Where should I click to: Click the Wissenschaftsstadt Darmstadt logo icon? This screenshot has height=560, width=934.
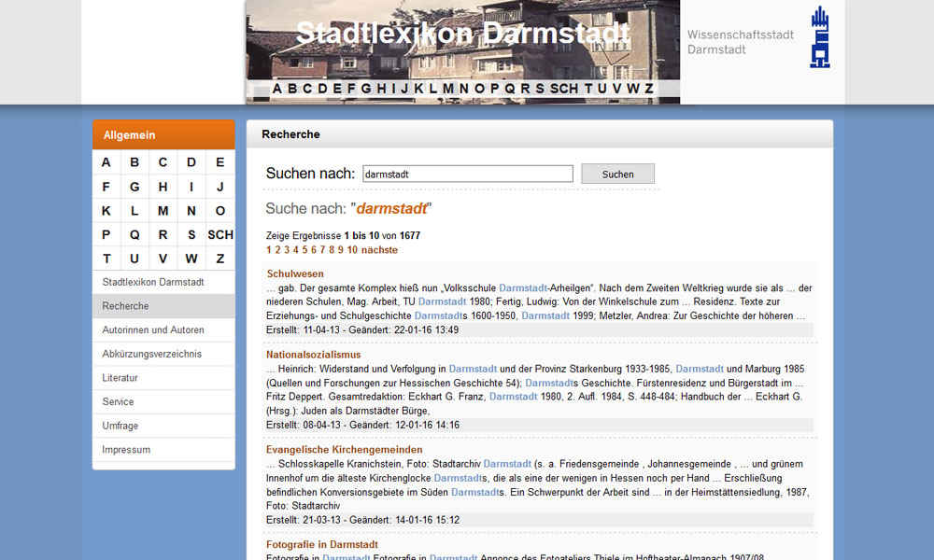coord(819,37)
